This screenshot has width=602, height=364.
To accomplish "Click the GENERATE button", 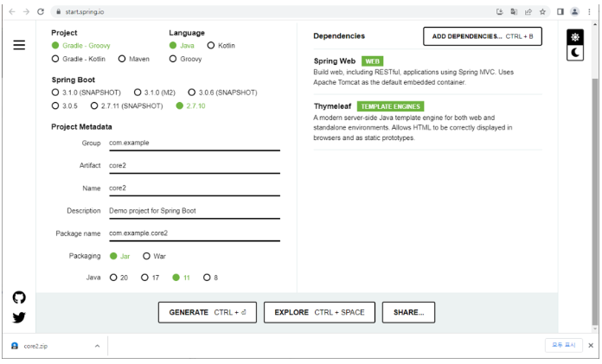I will click(208, 312).
